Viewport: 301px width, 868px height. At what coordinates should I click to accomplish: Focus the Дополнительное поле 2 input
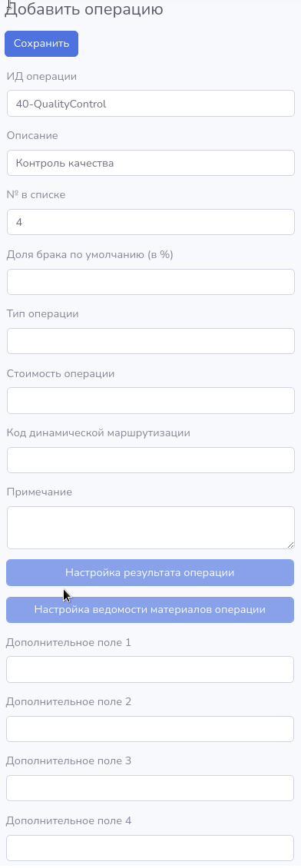150,728
